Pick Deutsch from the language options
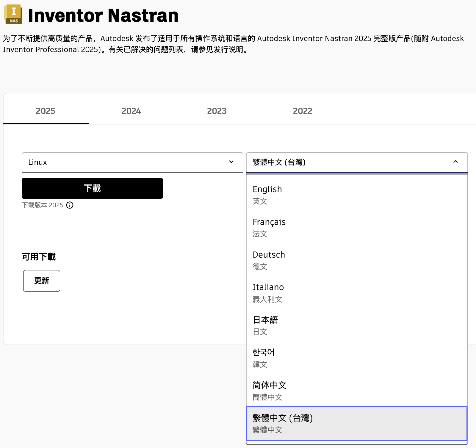 [x=356, y=260]
